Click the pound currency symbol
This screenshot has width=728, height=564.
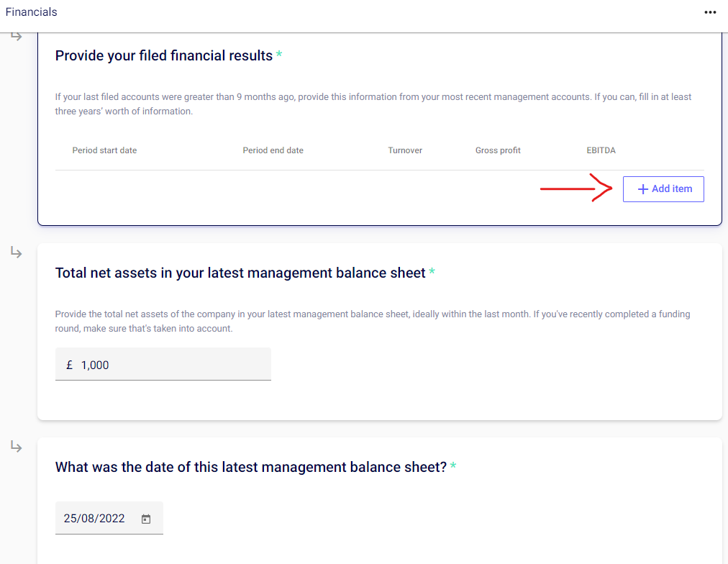pos(70,365)
